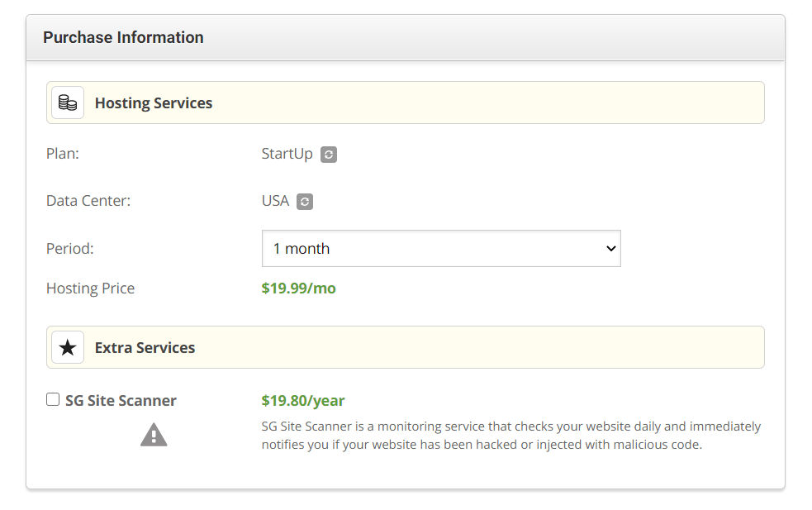Click the star icon in Extra Services header

coord(68,347)
